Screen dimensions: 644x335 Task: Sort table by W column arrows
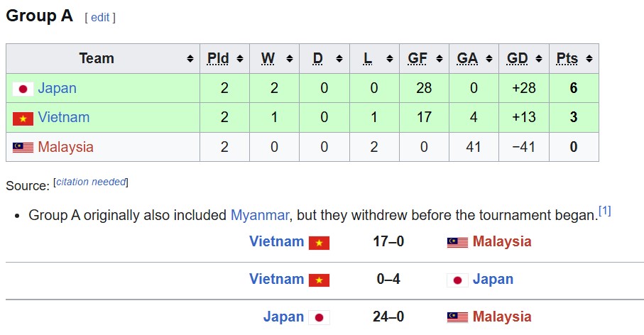(290, 59)
